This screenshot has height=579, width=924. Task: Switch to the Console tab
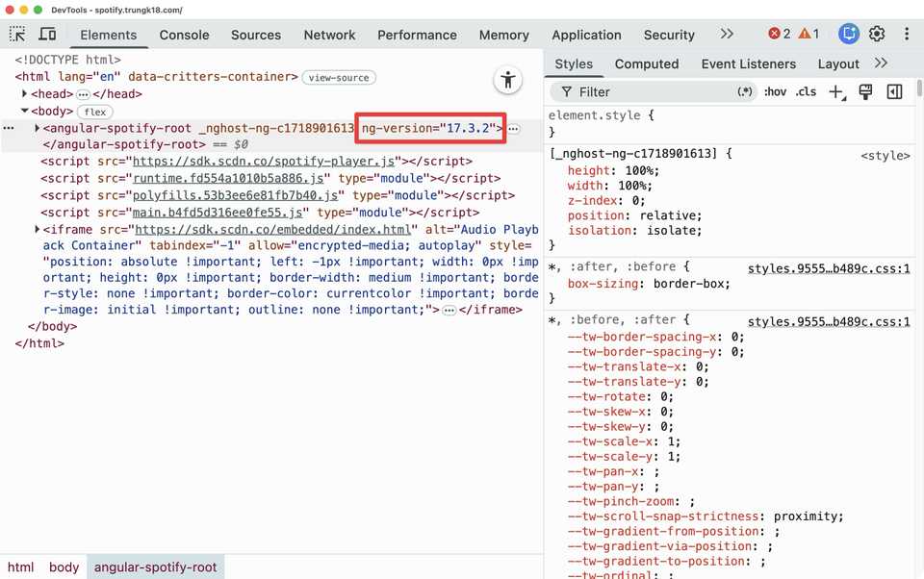(183, 35)
